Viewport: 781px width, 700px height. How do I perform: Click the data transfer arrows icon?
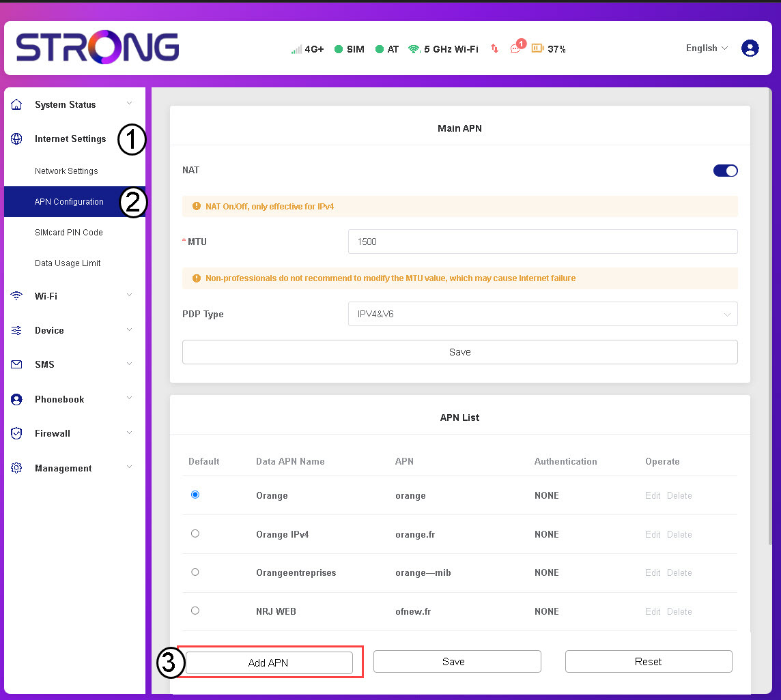coord(495,49)
